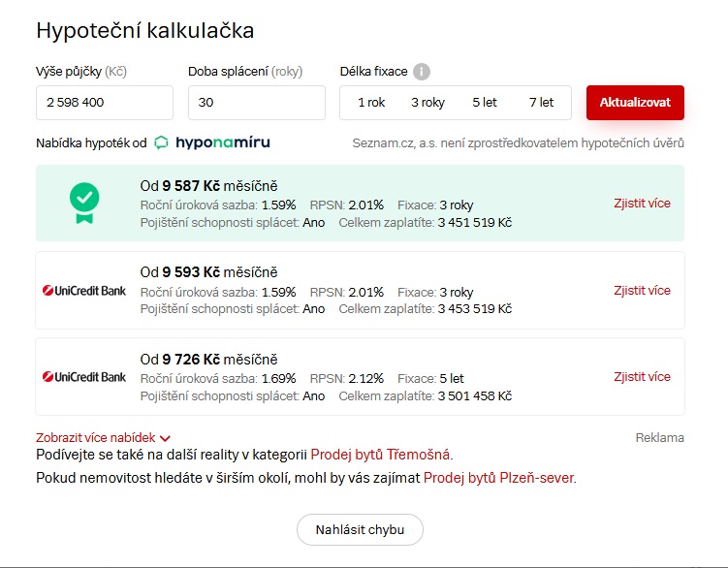Follow the Prodej bytů Třemošná link
728x568 pixels.
(380, 455)
